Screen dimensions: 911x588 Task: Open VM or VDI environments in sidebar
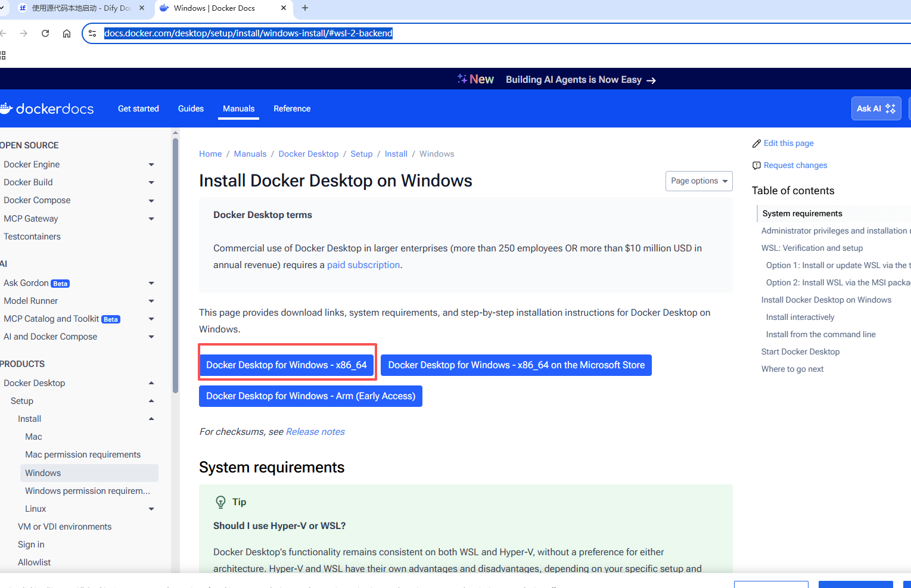point(64,527)
